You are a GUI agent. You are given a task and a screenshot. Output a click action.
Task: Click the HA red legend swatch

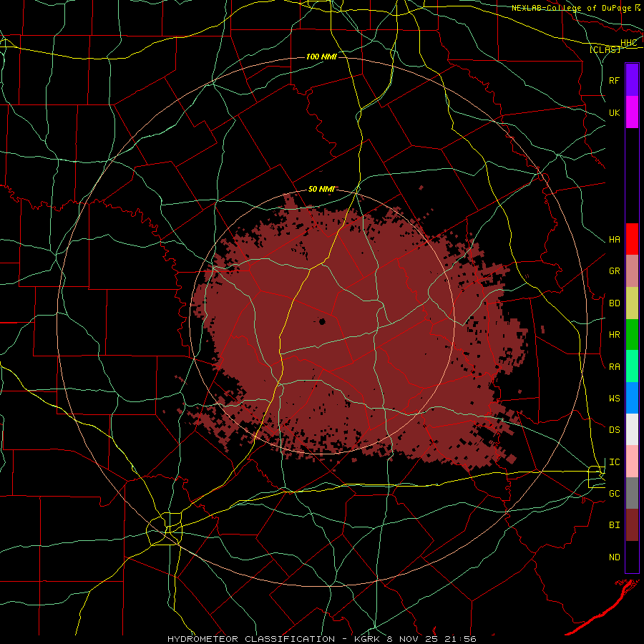[632, 239]
